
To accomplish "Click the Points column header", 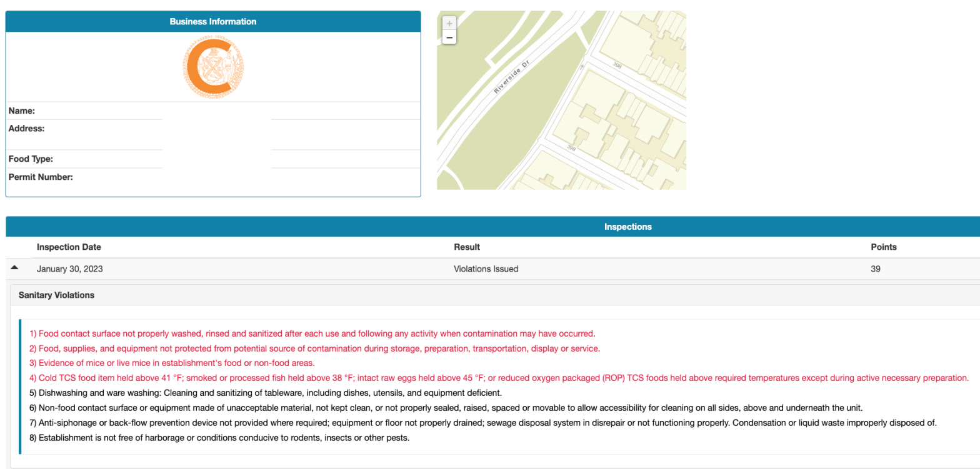I will point(883,247).
